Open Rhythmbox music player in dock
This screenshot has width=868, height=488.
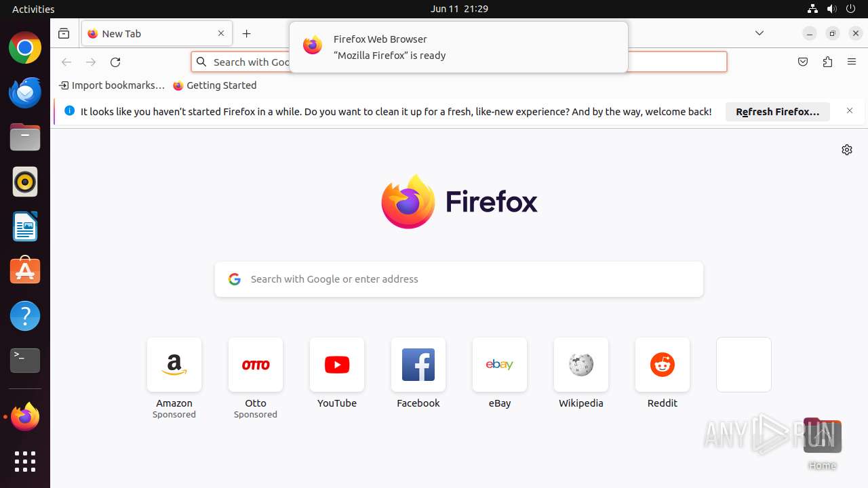click(x=25, y=182)
